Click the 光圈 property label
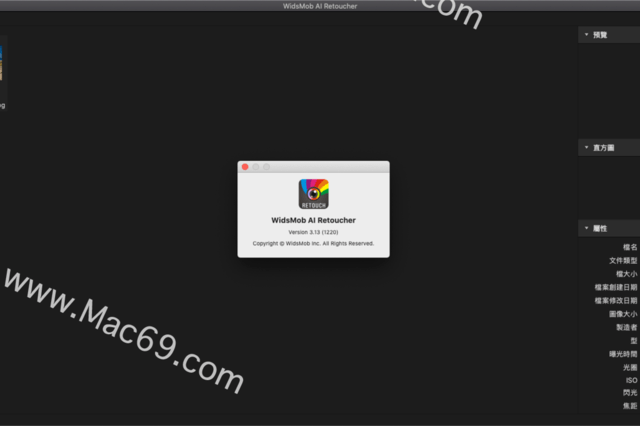Image resolution: width=640 pixels, height=426 pixels. pos(630,368)
